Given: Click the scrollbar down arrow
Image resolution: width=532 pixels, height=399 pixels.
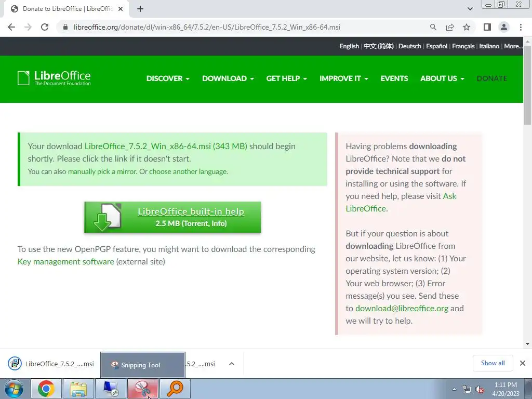Looking at the screenshot, I should point(528,344).
